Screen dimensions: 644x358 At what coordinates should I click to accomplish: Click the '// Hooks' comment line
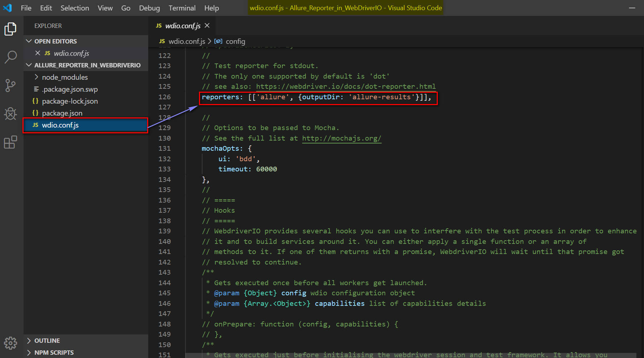tap(218, 211)
